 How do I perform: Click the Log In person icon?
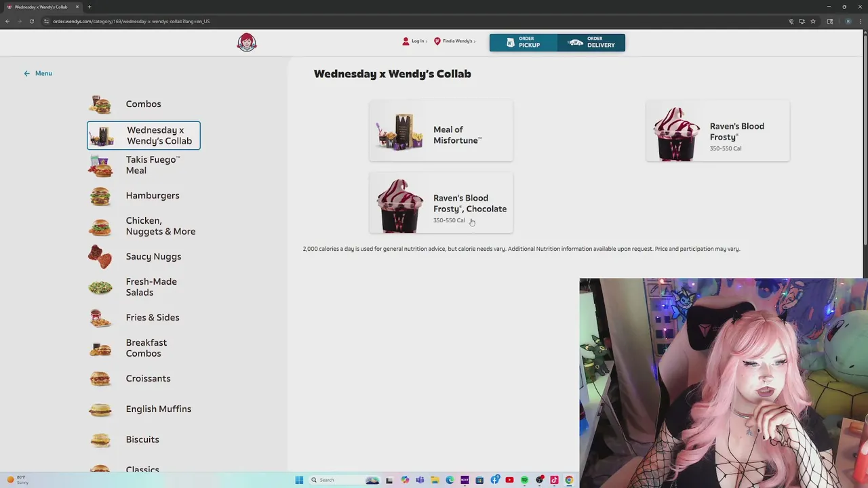(x=406, y=41)
